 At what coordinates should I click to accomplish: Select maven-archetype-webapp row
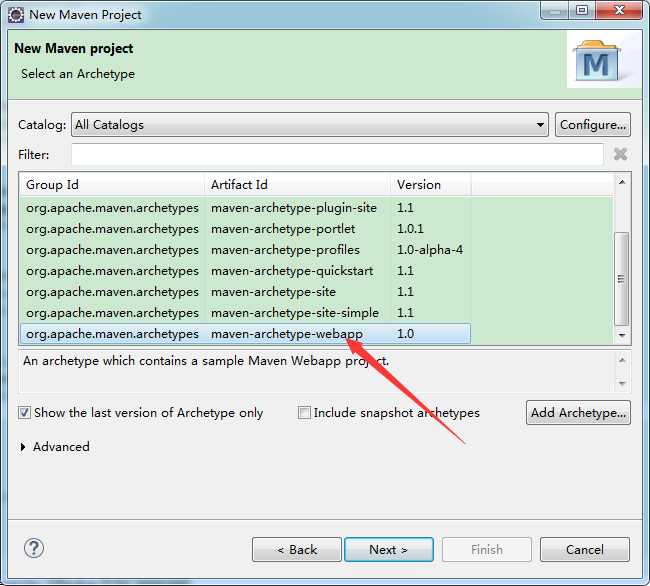point(245,334)
